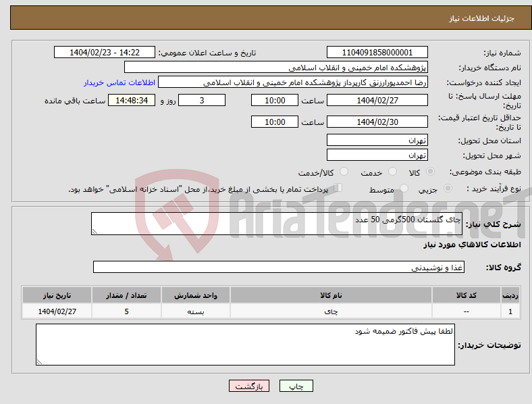This screenshot has height=404, width=532.
Task: Click the row number cell 1
Action: tap(510, 311)
